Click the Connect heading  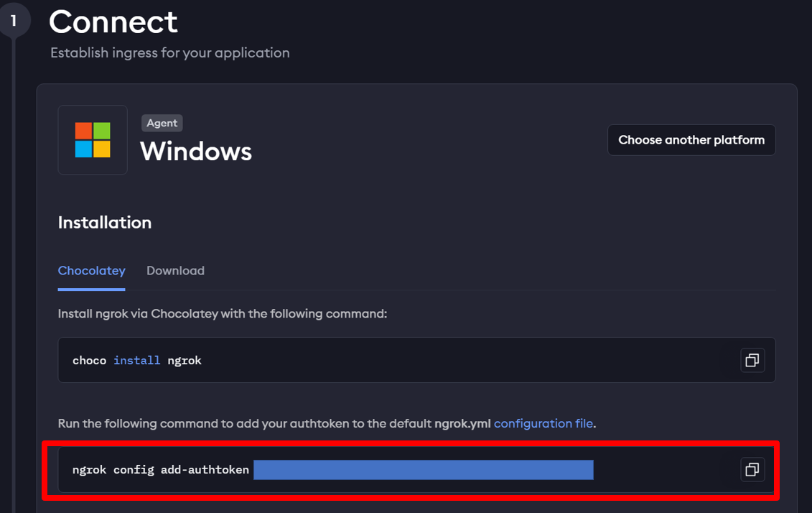click(113, 22)
